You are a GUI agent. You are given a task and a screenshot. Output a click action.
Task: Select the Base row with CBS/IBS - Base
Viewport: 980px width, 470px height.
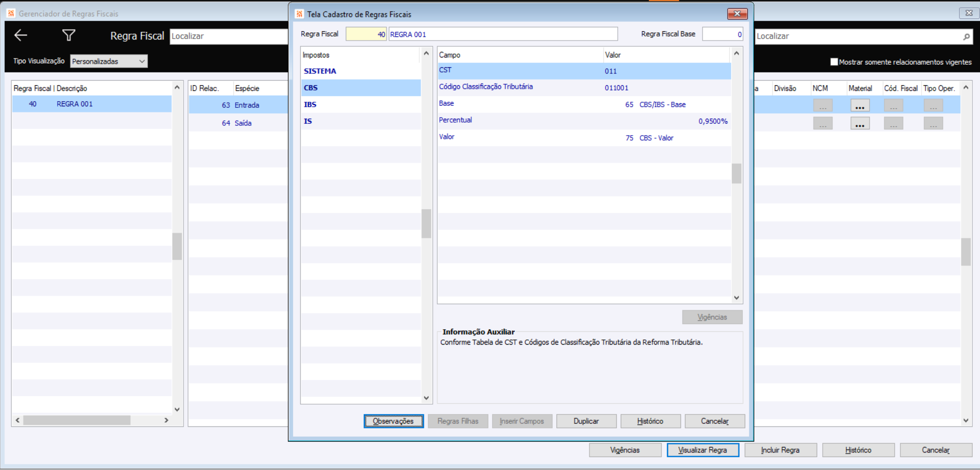[x=584, y=104]
